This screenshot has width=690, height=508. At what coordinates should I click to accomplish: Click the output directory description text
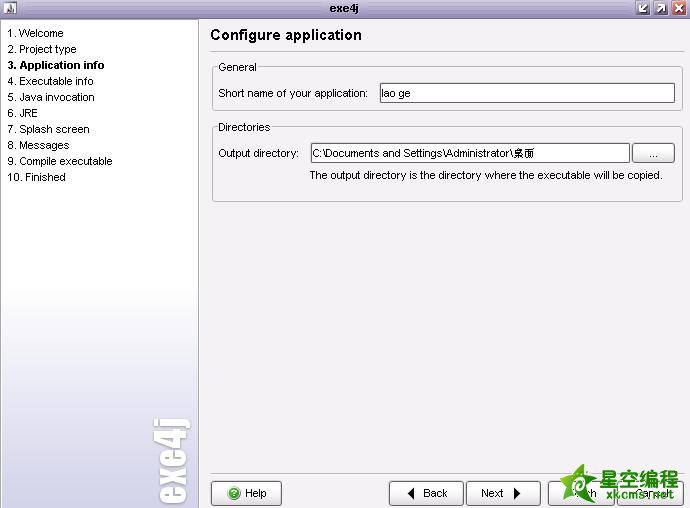486,175
